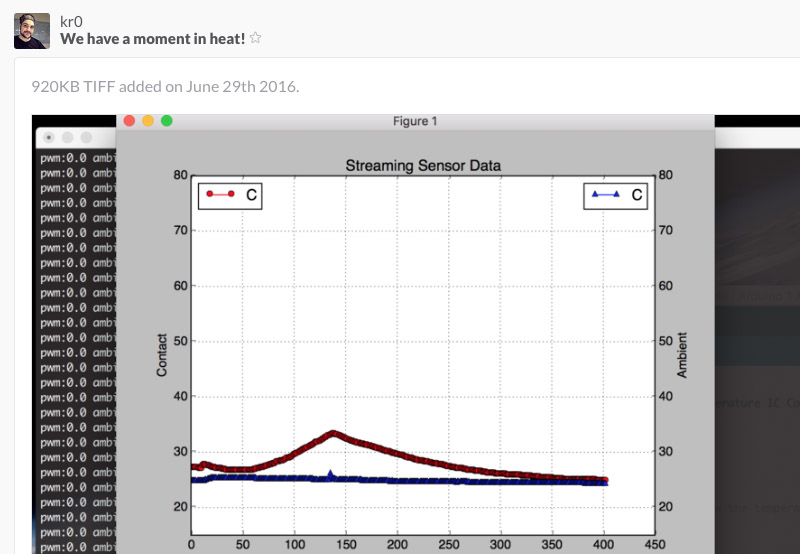800x554 pixels.
Task: Click the Ambient axis label on the right
Action: (x=682, y=355)
